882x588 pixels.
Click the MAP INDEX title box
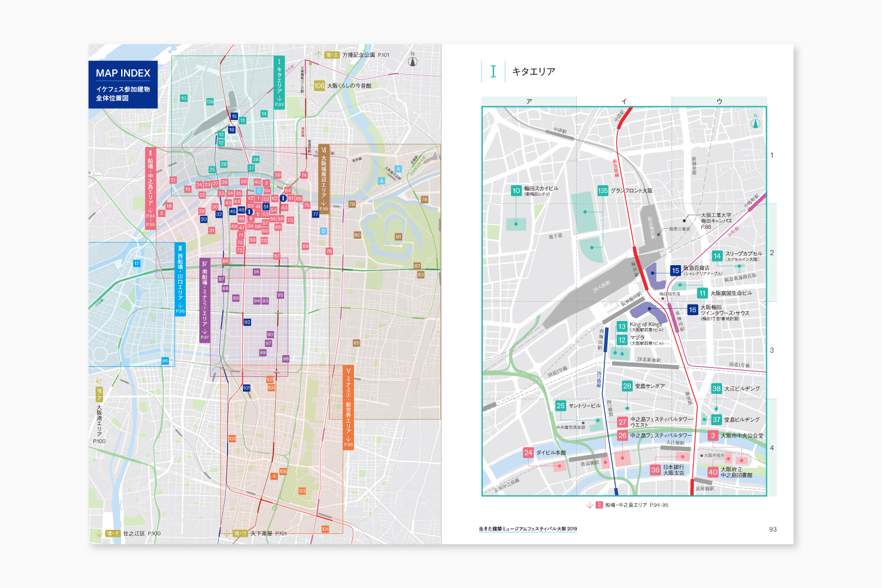123,85
